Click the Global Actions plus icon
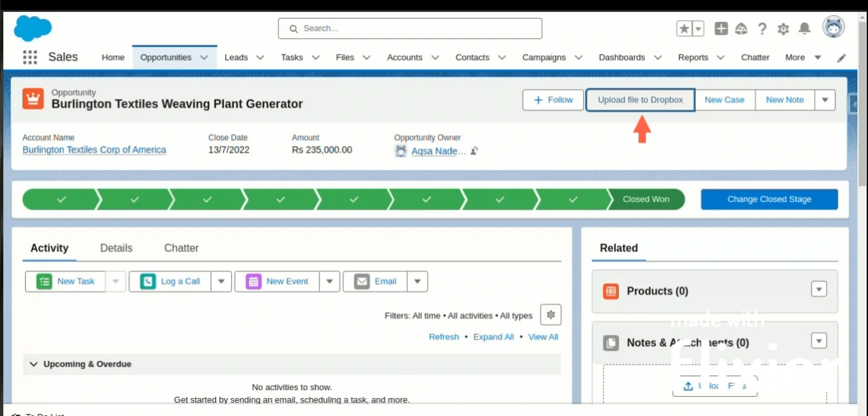 pyautogui.click(x=721, y=29)
